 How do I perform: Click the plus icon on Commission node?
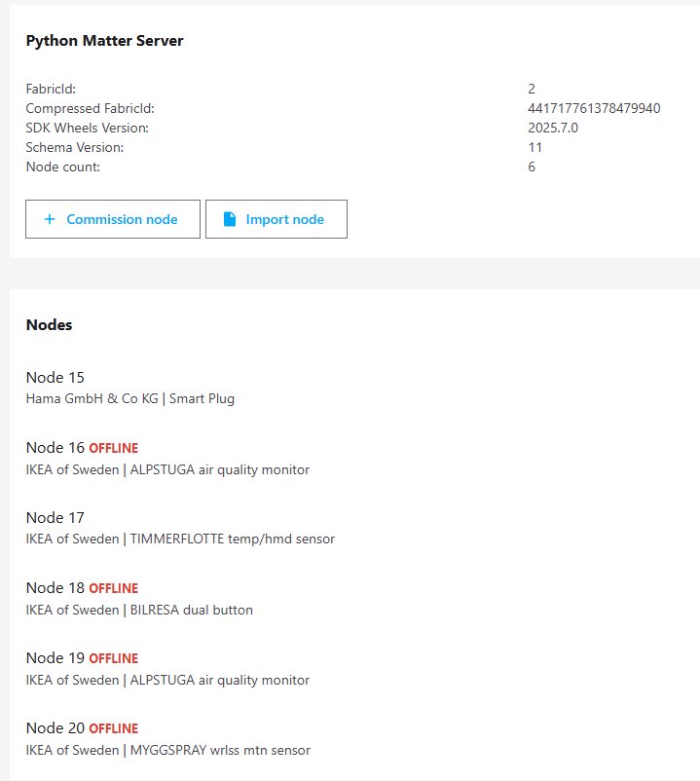(x=50, y=219)
